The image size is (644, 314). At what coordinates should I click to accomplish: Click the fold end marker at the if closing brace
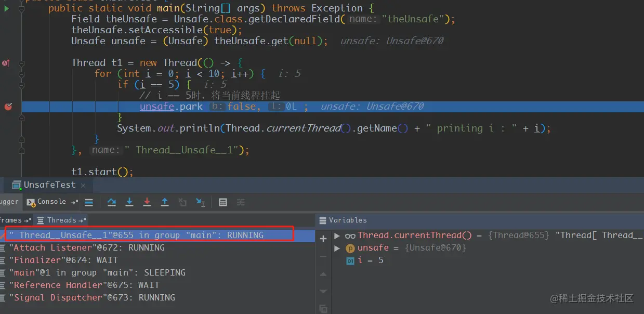22,117
